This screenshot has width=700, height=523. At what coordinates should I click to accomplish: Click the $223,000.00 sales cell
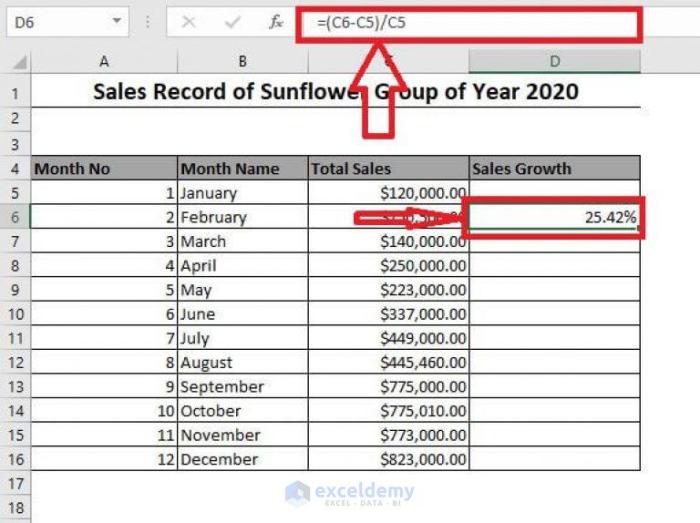[x=388, y=290]
